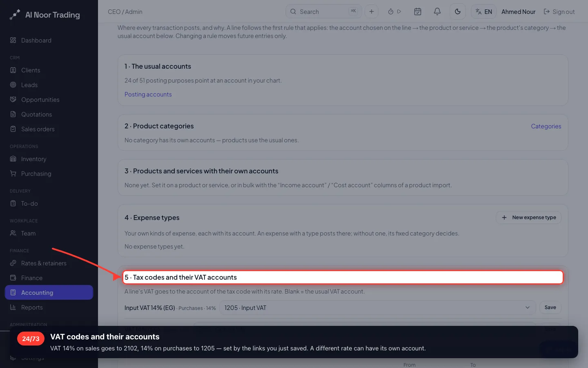Switch language with EN button
This screenshot has height=368, width=588.
pyautogui.click(x=484, y=11)
